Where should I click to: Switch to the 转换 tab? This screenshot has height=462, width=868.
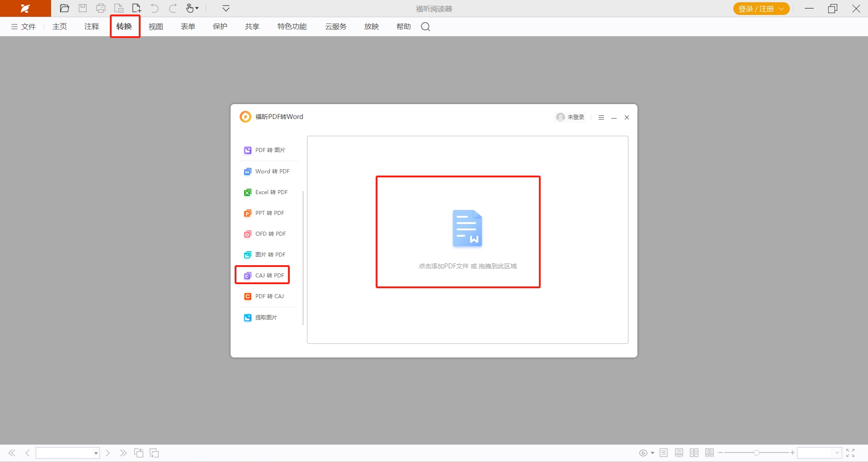point(124,27)
